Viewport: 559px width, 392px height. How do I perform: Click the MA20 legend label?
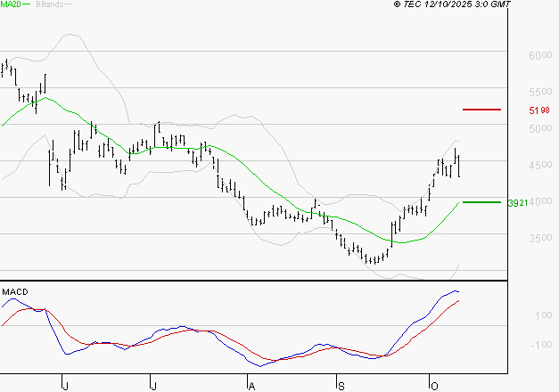pos(11,4)
